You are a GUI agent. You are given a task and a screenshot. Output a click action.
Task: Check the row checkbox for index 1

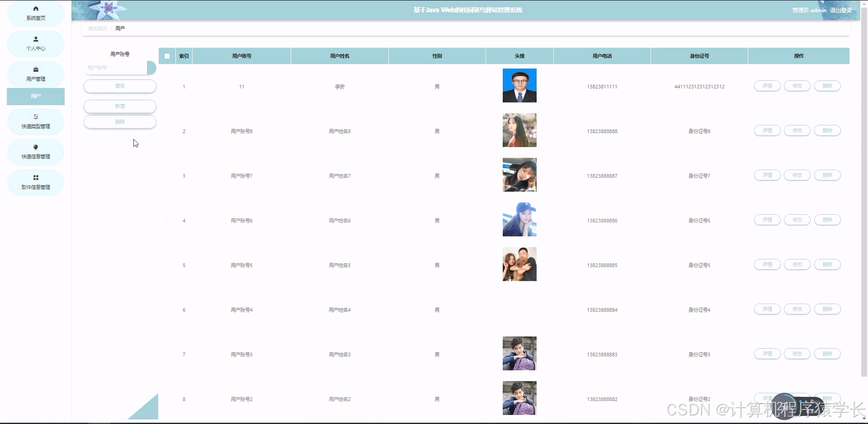167,86
